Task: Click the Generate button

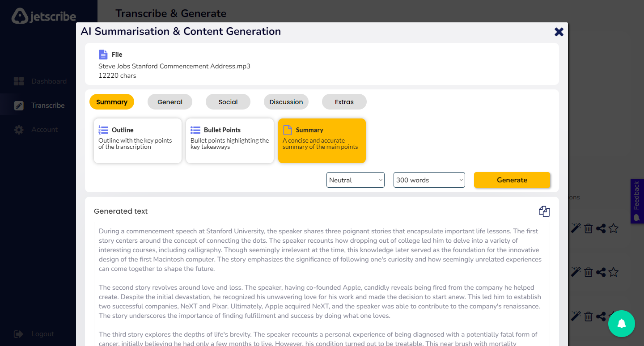Action: [x=512, y=180]
